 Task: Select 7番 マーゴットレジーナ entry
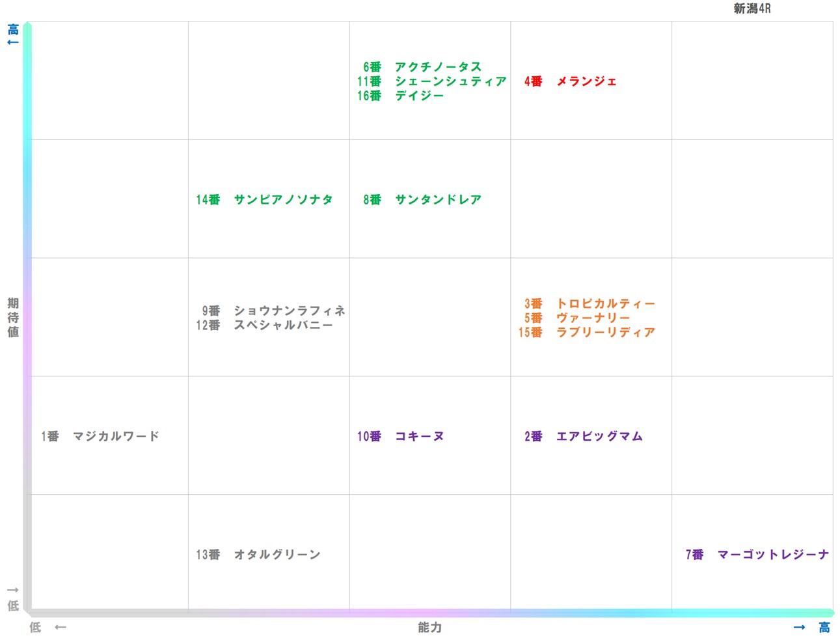pos(757,555)
